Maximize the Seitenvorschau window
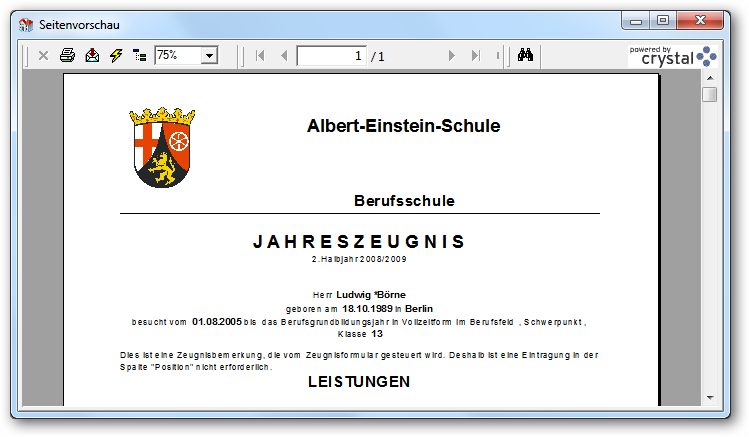The image size is (749, 437). click(663, 21)
